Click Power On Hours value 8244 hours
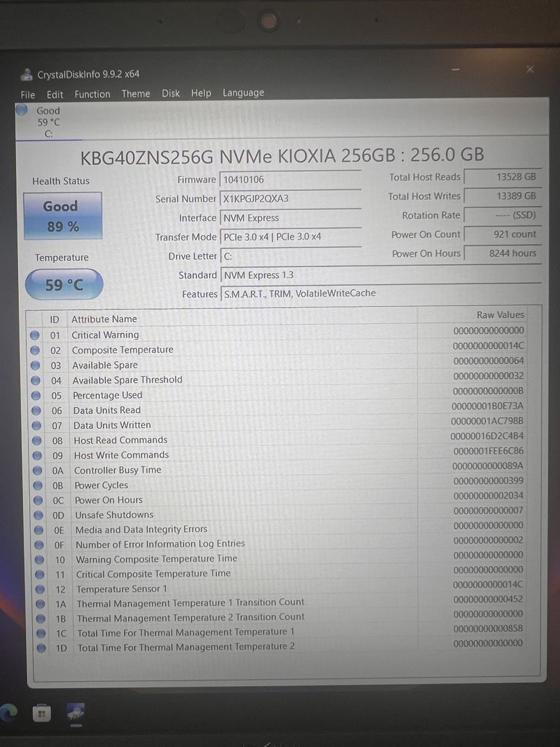Screen dimensions: 560x747 [503, 253]
